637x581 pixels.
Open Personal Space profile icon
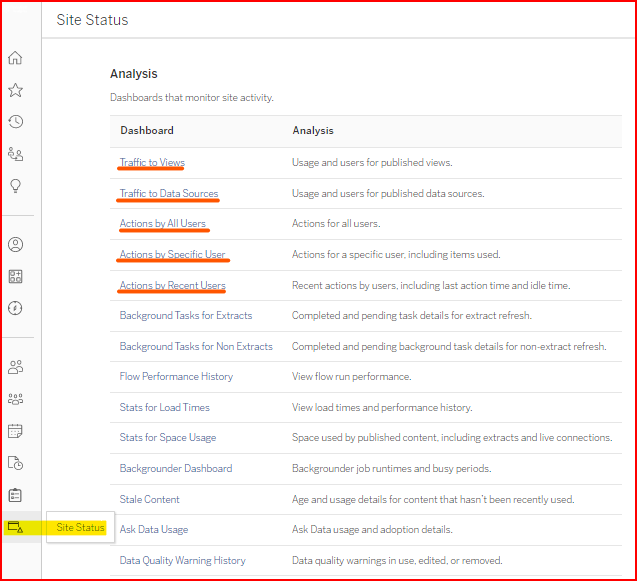(x=15, y=244)
